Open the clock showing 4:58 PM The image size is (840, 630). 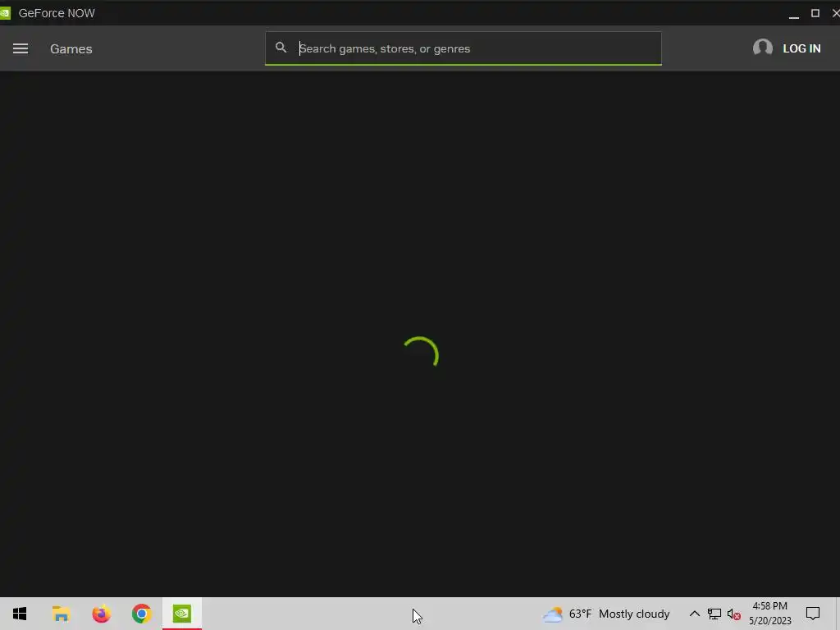click(x=769, y=614)
